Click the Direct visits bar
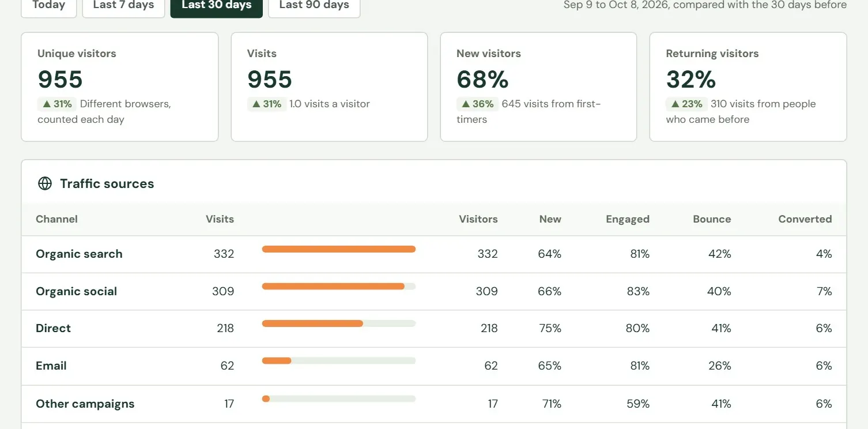The image size is (868, 429). pos(339,323)
